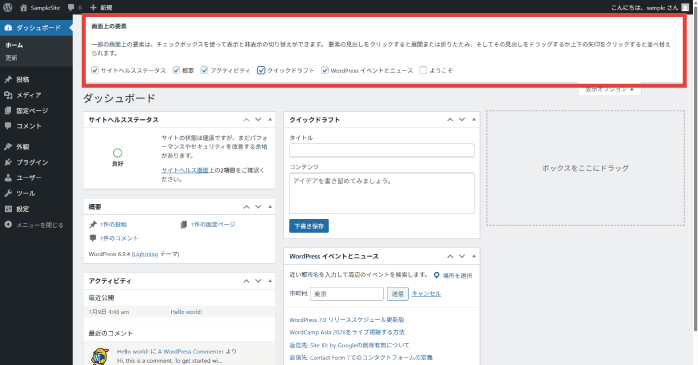Viewport: 698px width, 365px height.
Task: Click the プラグイン plug icon in sidebar
Action: pos(8,162)
